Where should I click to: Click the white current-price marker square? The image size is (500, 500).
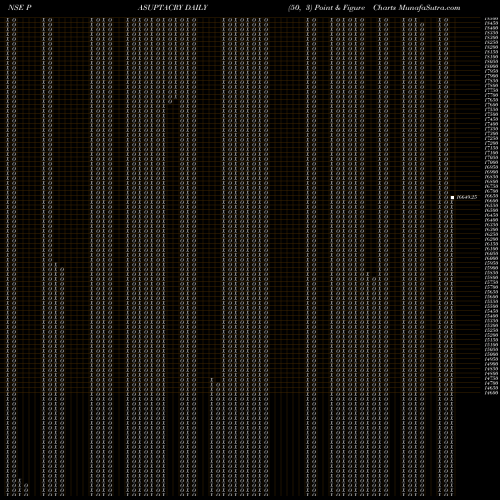point(452,197)
